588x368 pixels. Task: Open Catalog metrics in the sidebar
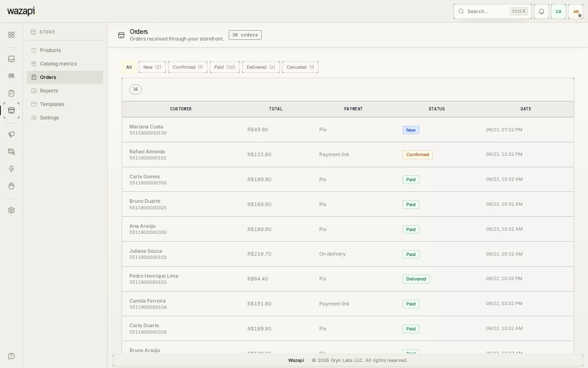click(x=65, y=64)
